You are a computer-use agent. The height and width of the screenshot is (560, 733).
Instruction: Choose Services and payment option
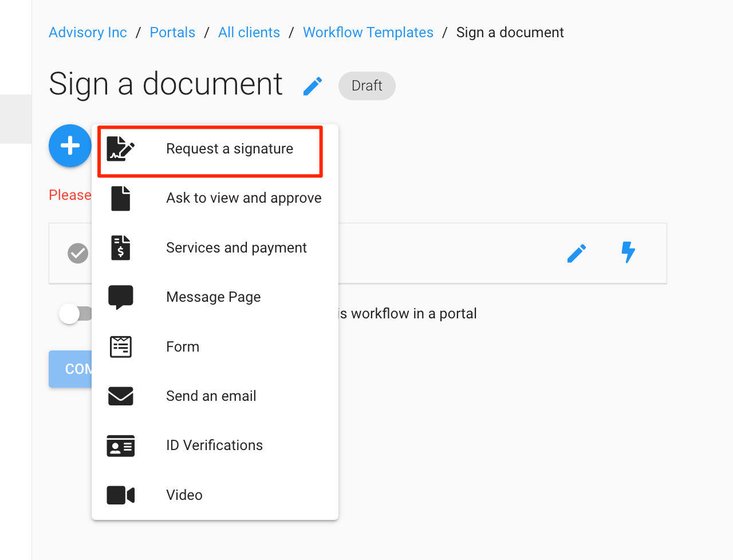coord(236,248)
